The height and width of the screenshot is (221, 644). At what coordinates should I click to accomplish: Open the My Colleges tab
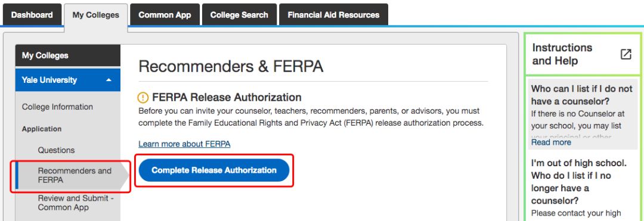95,15
